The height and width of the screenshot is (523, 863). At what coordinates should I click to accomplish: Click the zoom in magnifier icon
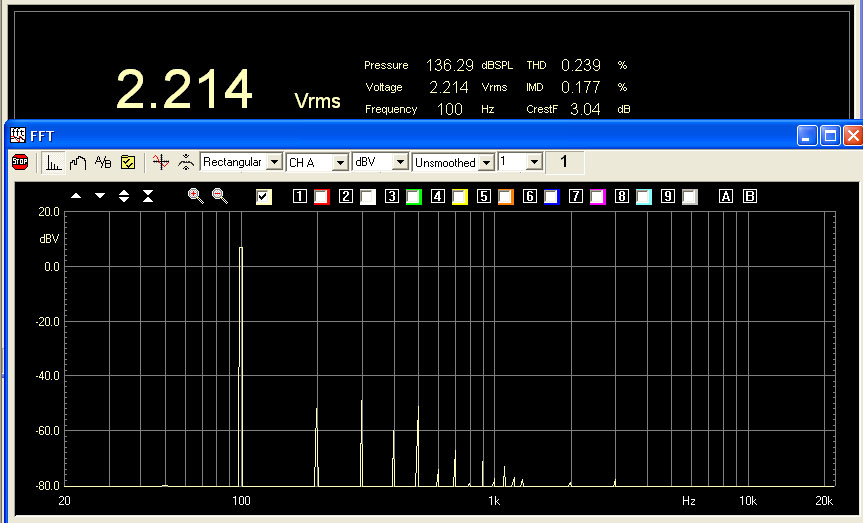click(195, 196)
